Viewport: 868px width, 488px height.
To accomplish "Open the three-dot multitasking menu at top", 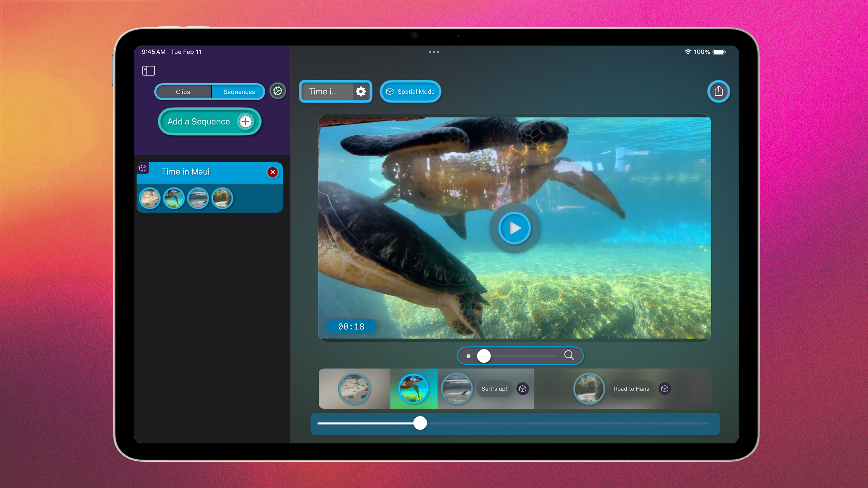I will 434,52.
